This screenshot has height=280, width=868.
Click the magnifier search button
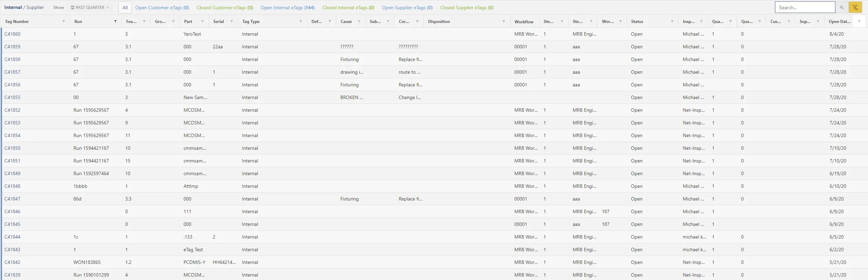[842, 8]
